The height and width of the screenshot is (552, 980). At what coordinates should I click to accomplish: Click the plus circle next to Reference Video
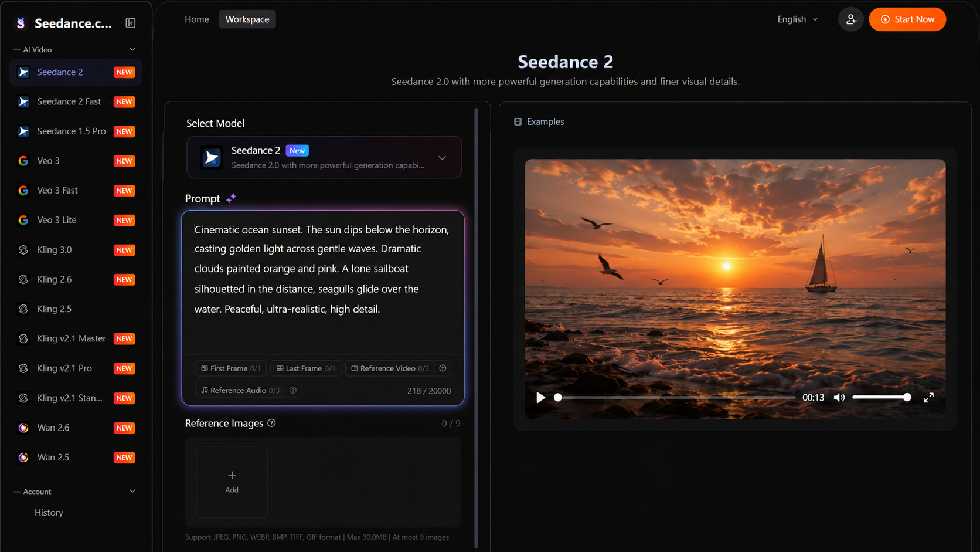[443, 368]
